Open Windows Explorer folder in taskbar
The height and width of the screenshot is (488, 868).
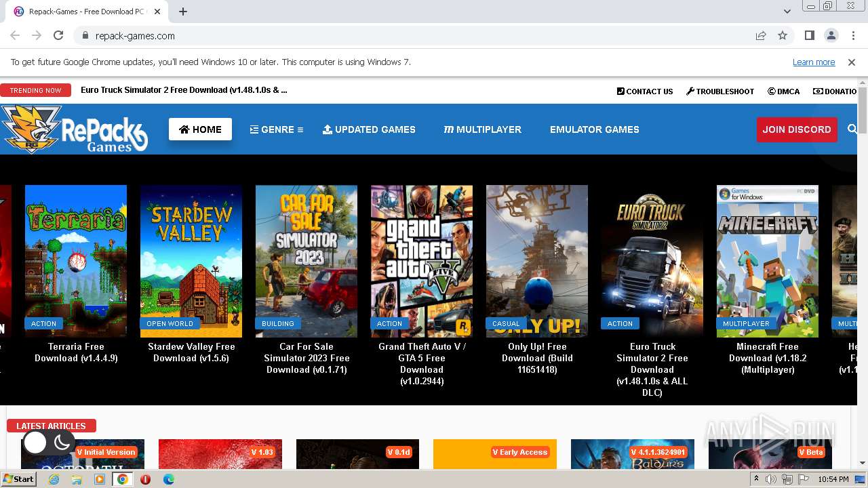tap(77, 479)
